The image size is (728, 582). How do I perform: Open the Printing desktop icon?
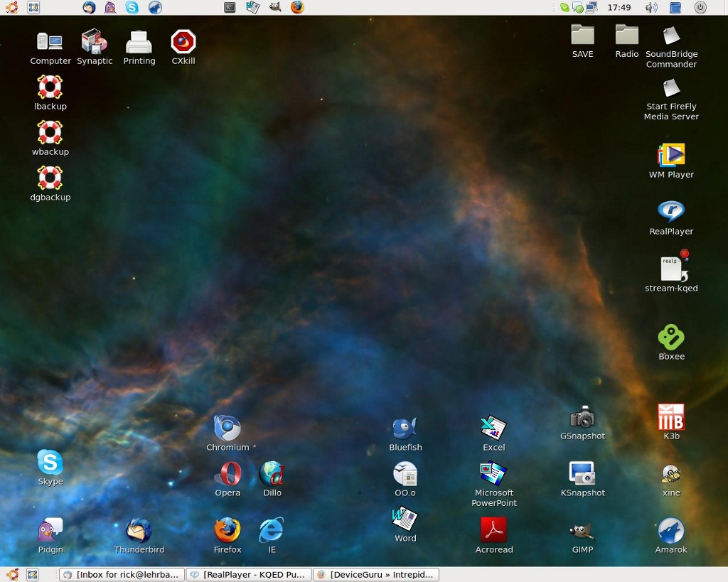click(x=139, y=42)
